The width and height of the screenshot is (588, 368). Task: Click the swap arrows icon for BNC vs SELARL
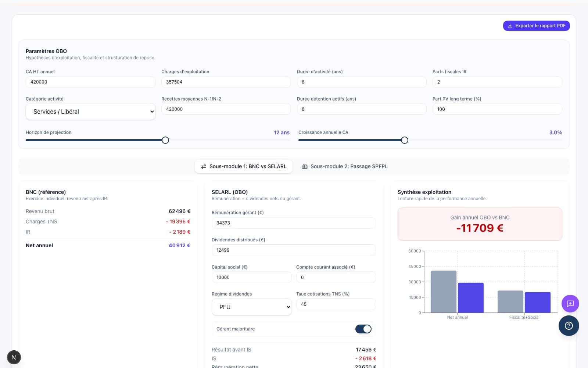click(204, 166)
